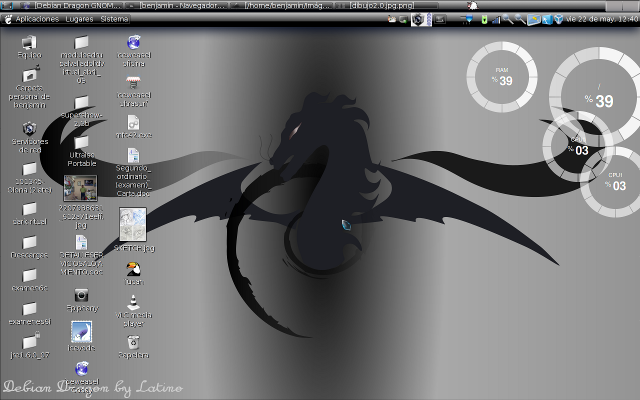The width and height of the screenshot is (640, 400).
Task: Open the DETALLES doc file icon
Action: point(81,242)
